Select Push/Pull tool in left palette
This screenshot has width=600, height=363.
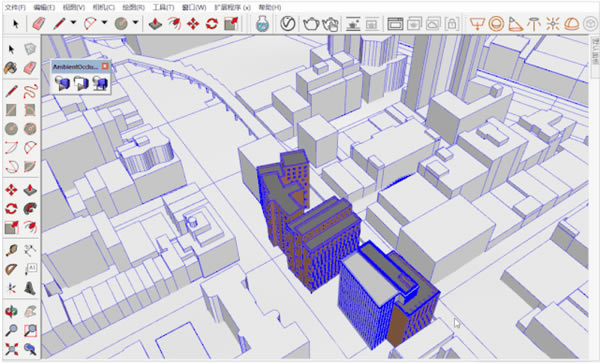(x=30, y=190)
